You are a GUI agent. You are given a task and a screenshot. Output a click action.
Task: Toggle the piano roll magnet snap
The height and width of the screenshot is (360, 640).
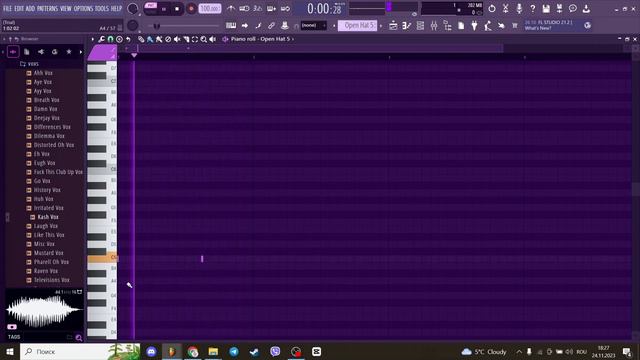pos(110,39)
